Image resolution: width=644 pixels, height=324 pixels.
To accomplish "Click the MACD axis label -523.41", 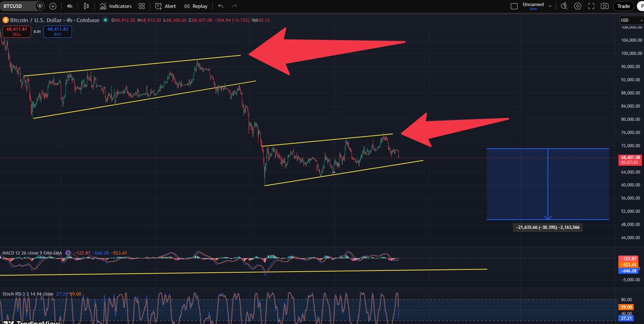I will 628,265.
